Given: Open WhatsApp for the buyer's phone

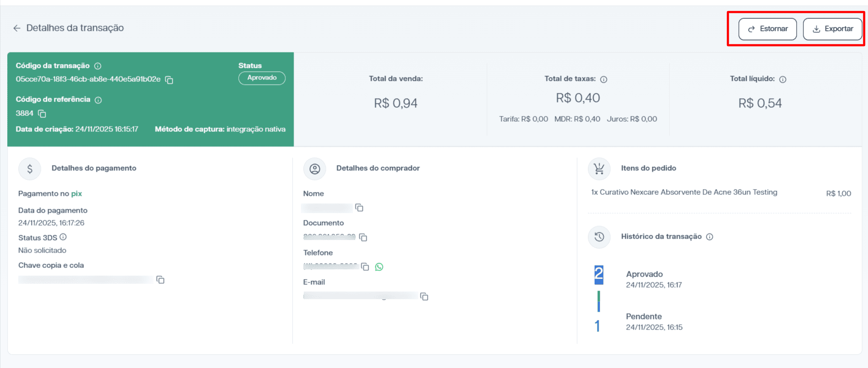Looking at the screenshot, I should 379,267.
